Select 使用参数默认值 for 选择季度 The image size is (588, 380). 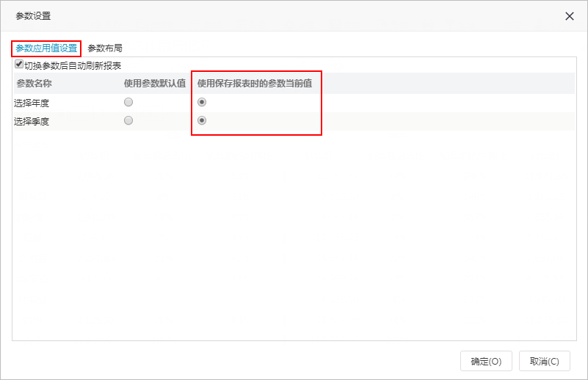pos(128,120)
